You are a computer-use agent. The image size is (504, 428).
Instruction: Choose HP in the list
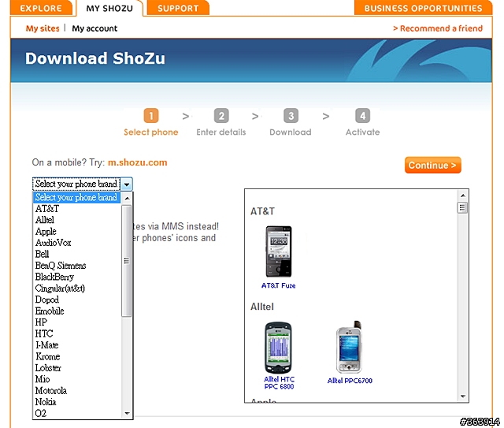[76, 322]
